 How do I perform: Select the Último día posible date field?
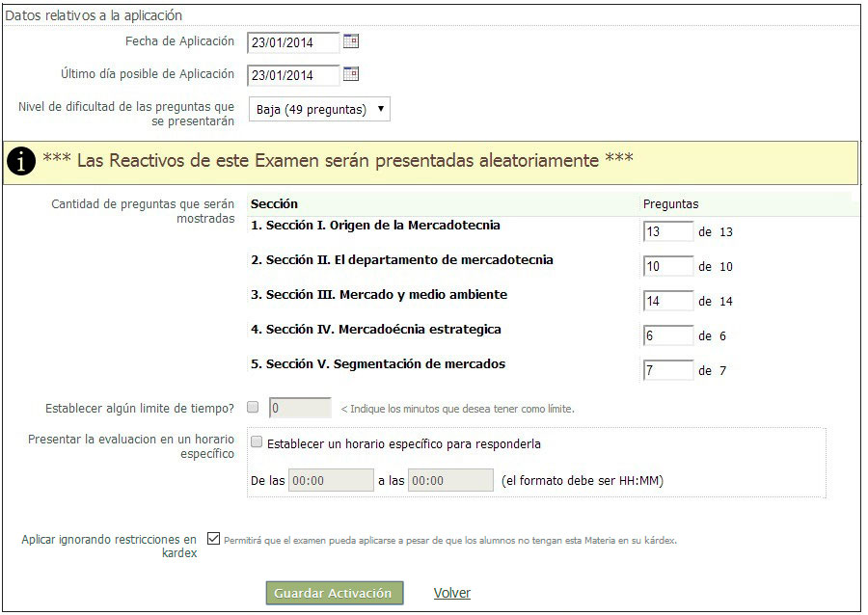pyautogui.click(x=294, y=75)
